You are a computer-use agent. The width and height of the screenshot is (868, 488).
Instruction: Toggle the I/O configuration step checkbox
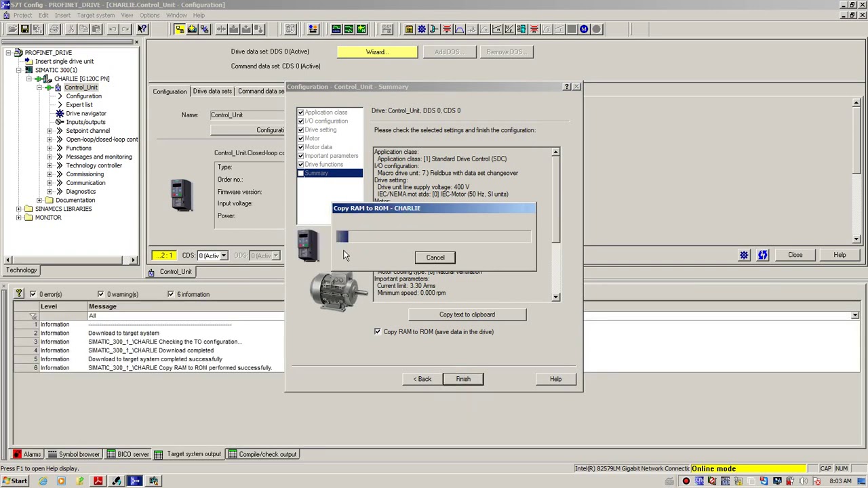click(300, 121)
